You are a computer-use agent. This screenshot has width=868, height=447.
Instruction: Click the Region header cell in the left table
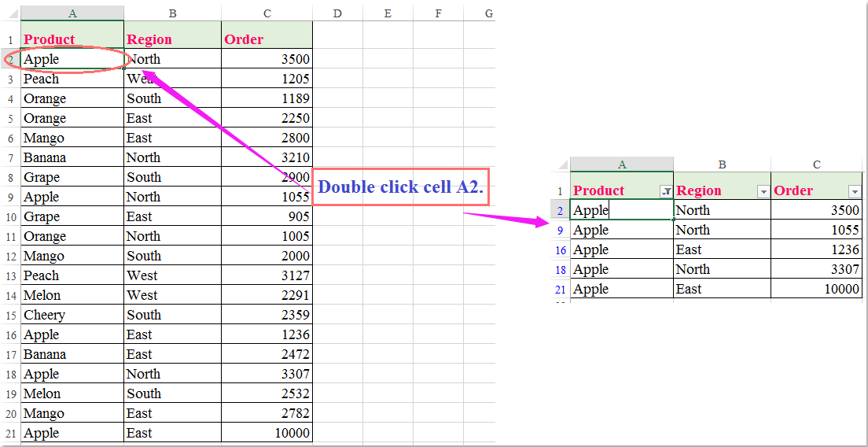[172, 39]
